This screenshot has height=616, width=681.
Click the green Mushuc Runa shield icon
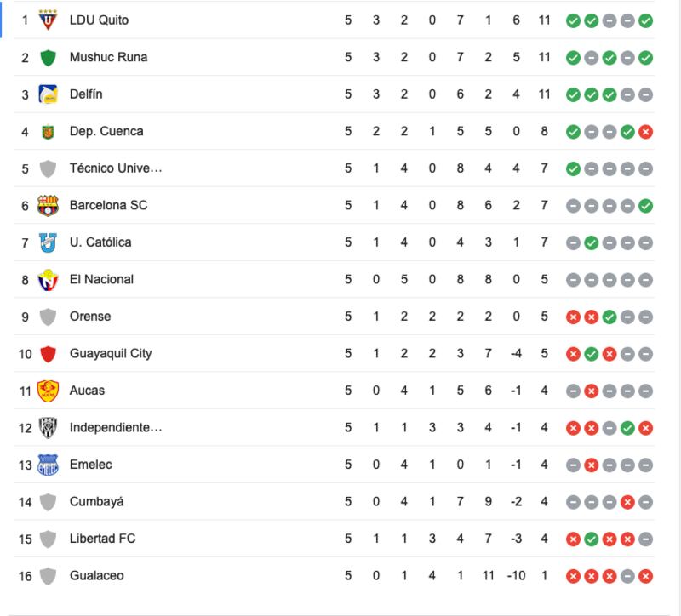[x=48, y=57]
